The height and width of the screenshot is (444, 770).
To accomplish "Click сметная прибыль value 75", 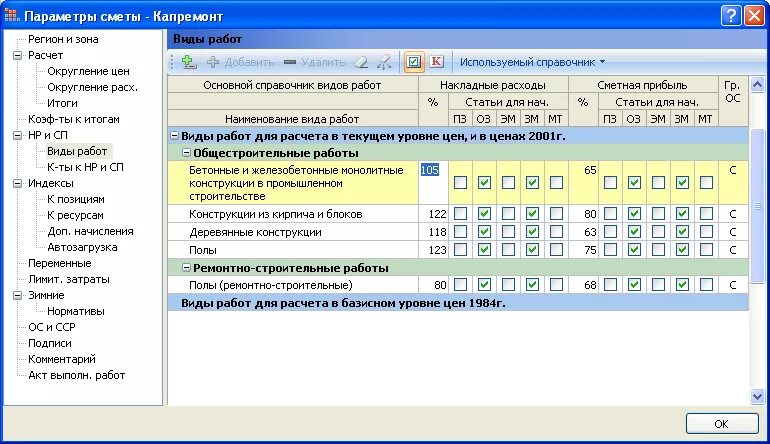I will 590,250.
